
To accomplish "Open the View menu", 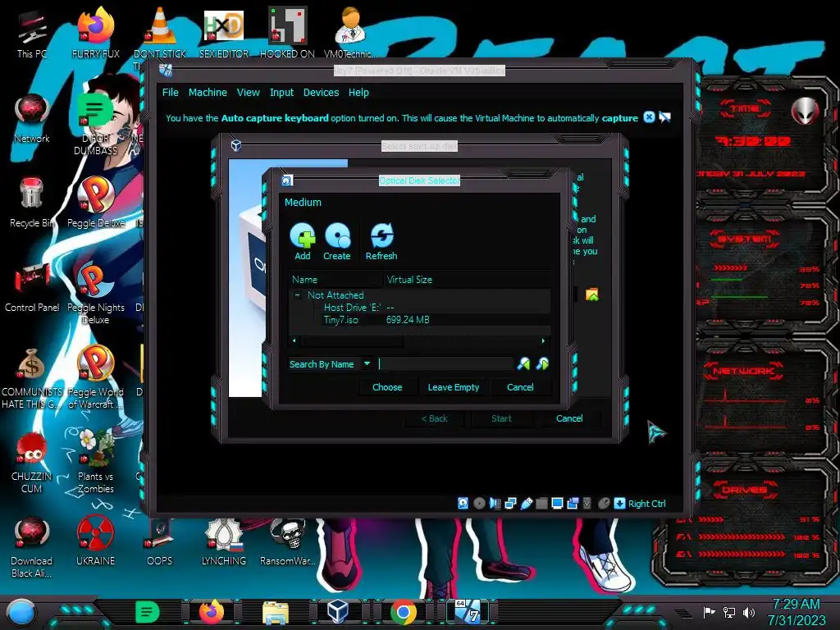I will point(249,92).
